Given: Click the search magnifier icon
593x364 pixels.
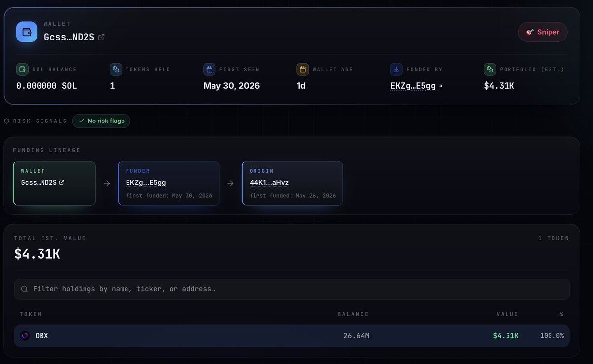Looking at the screenshot, I should [x=24, y=289].
